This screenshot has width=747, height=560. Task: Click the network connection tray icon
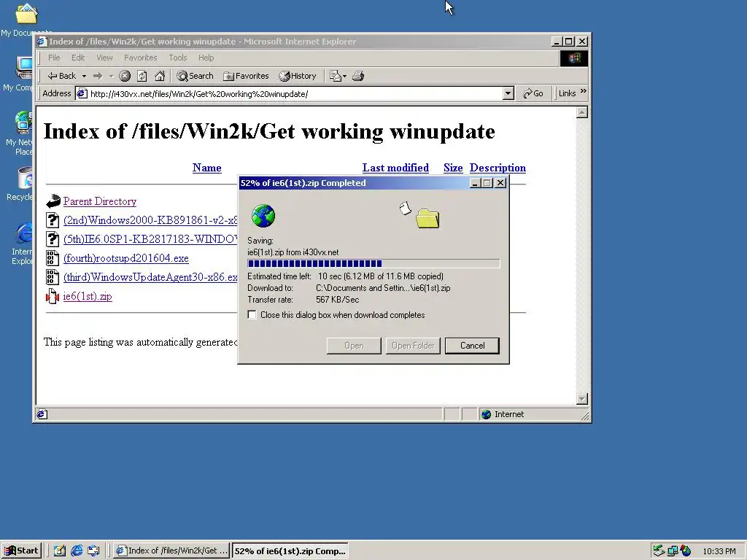click(672, 551)
